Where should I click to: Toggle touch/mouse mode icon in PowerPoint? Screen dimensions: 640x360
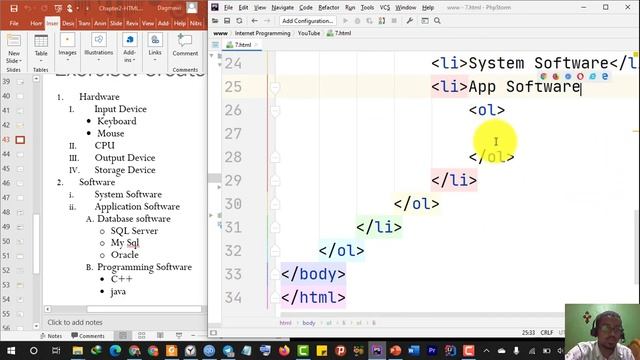[69, 8]
